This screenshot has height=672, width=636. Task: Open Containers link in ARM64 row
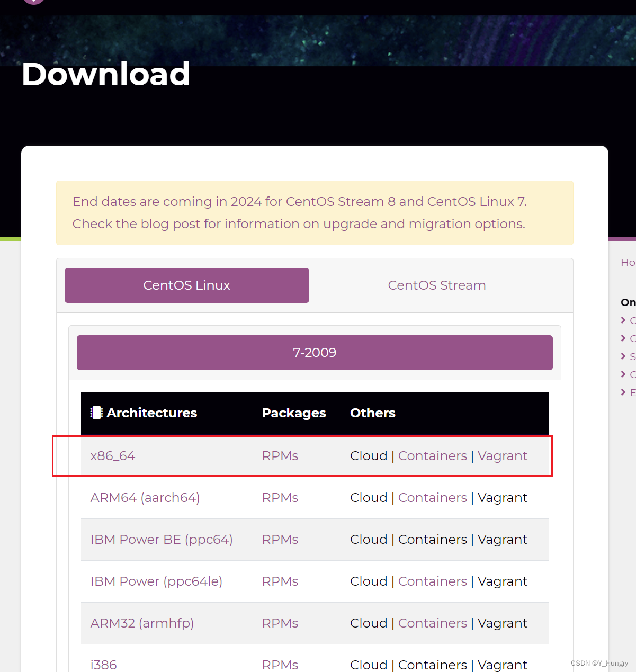(x=433, y=498)
